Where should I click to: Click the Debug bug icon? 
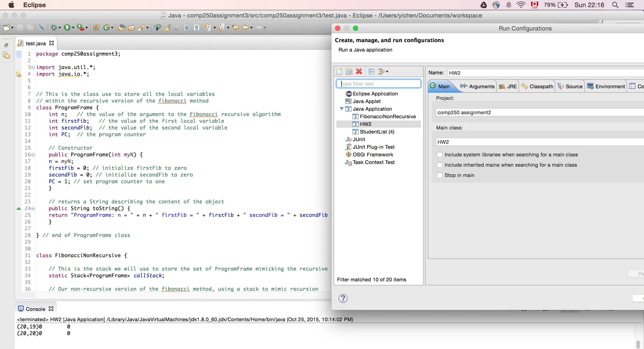point(54,27)
